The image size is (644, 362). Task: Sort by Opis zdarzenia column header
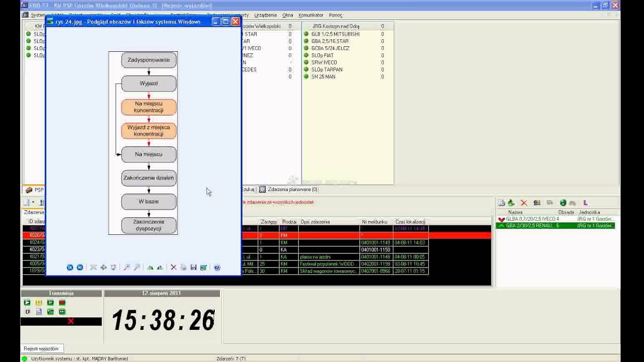tap(329, 222)
